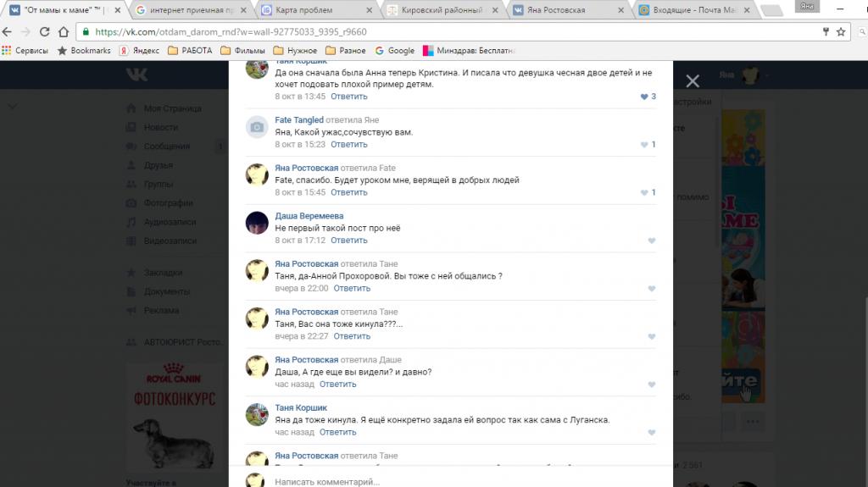Screen dimensions: 868x487
Task: Like the comment 'Яна да тоже кинула'
Action: (x=652, y=433)
